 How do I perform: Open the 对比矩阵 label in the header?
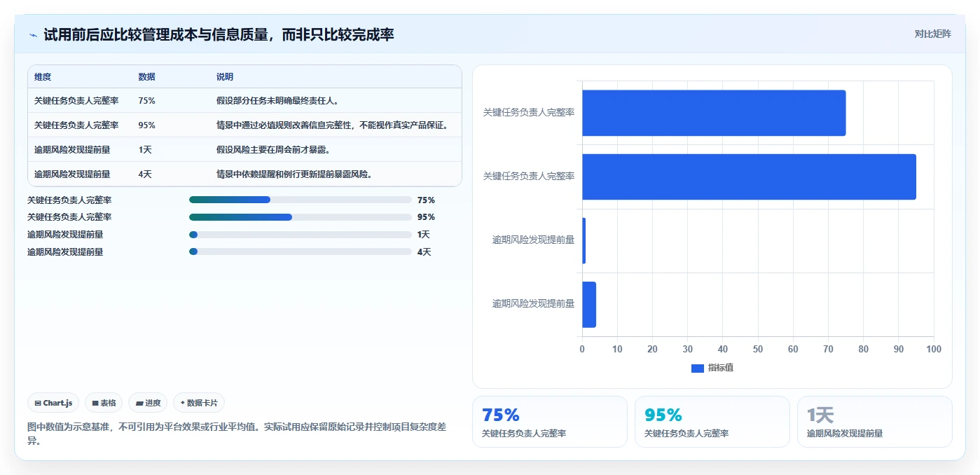click(x=932, y=34)
